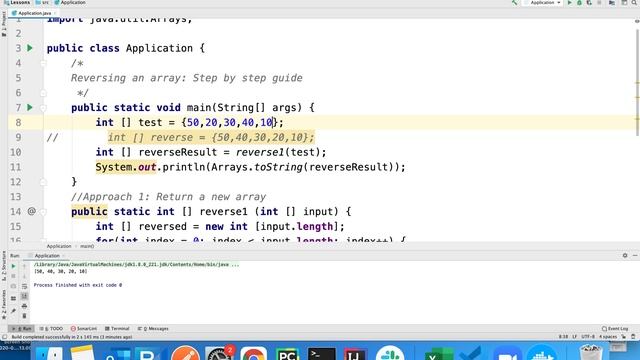Open Excel from the Dock

point(439,353)
